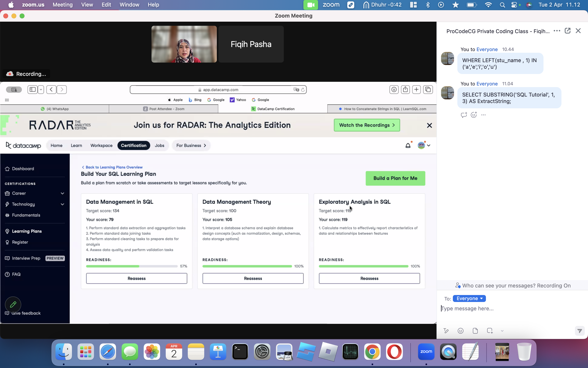Select the Learn nav item on DataCamp
This screenshot has width=588, height=368.
(76, 145)
